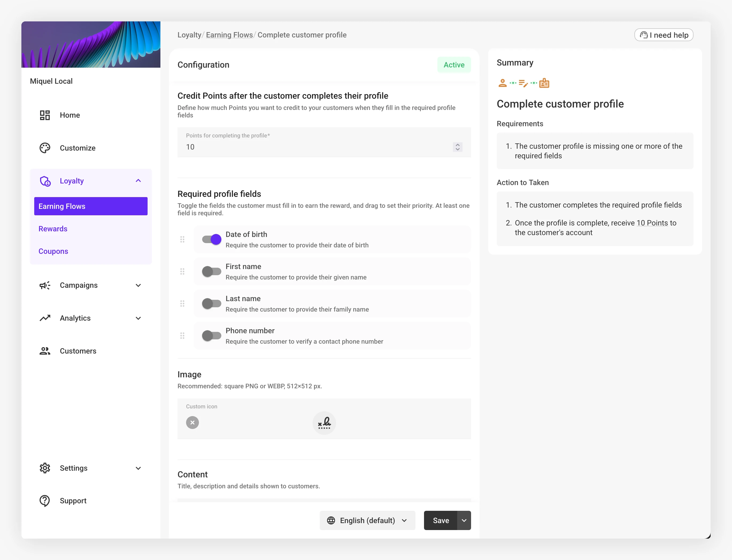Open the Save options dropdown arrow
732x560 pixels.
click(464, 520)
